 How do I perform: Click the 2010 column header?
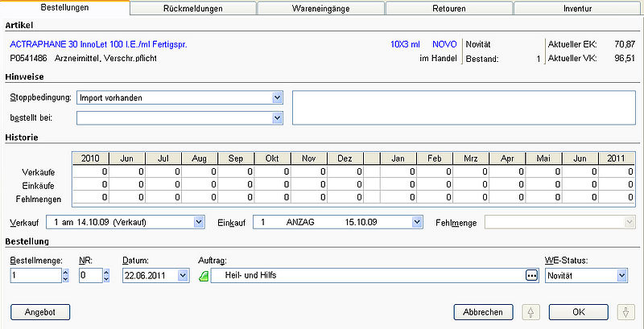click(91, 158)
